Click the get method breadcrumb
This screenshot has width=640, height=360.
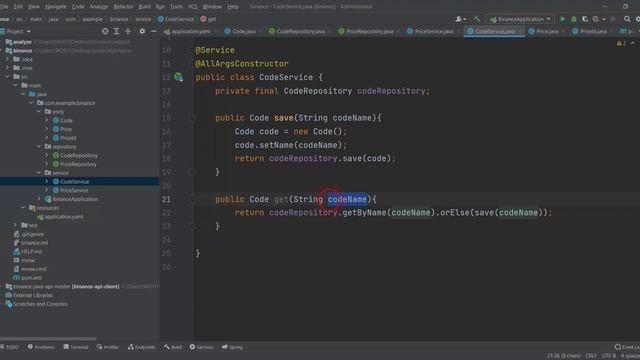pos(208,19)
